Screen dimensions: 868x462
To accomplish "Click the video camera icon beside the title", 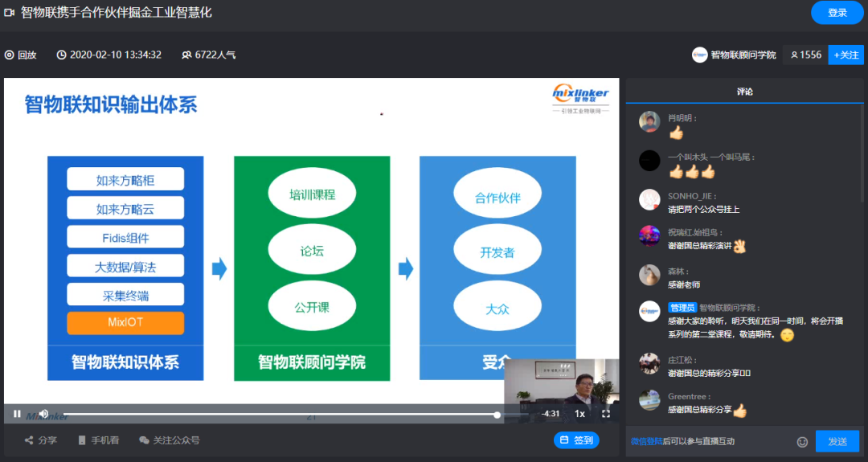I will (9, 12).
